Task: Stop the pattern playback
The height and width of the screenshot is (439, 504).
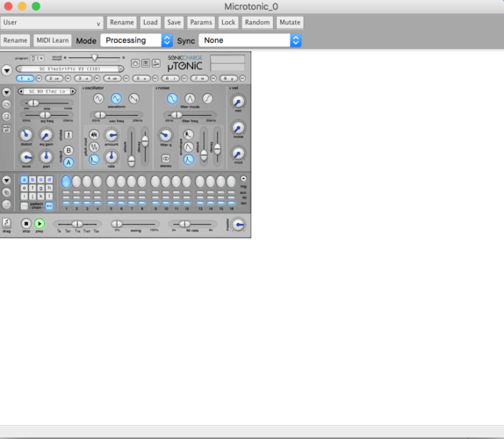Action: (x=26, y=223)
